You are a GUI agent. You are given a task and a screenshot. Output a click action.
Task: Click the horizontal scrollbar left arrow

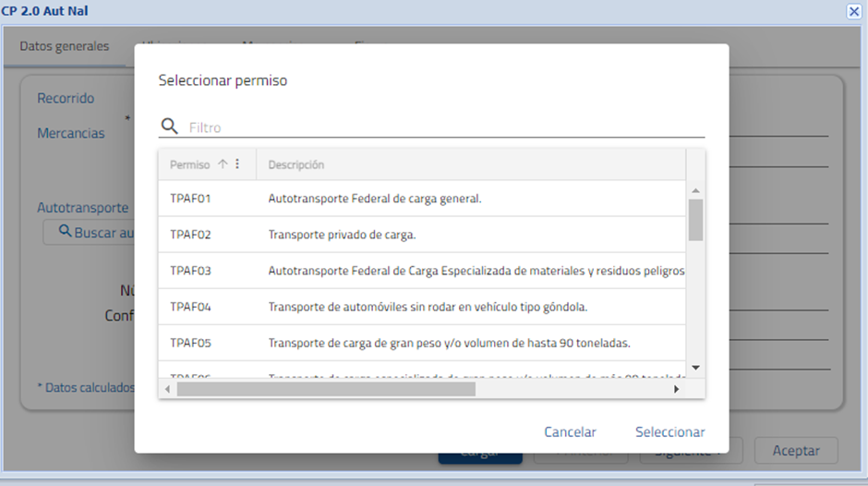pos(167,389)
